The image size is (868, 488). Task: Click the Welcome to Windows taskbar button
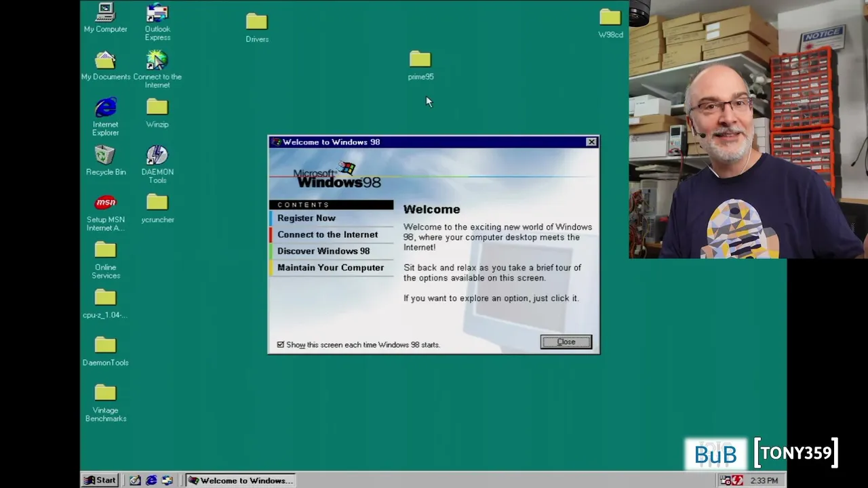click(x=241, y=481)
